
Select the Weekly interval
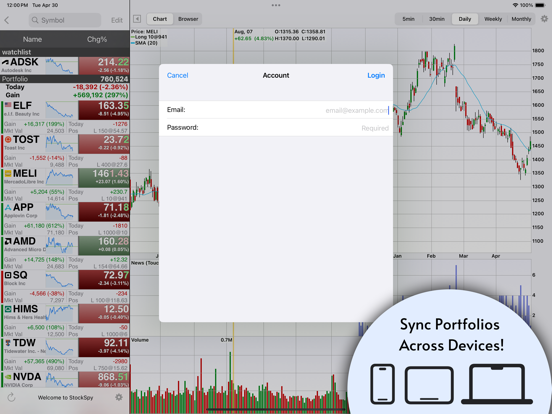pos(493,19)
